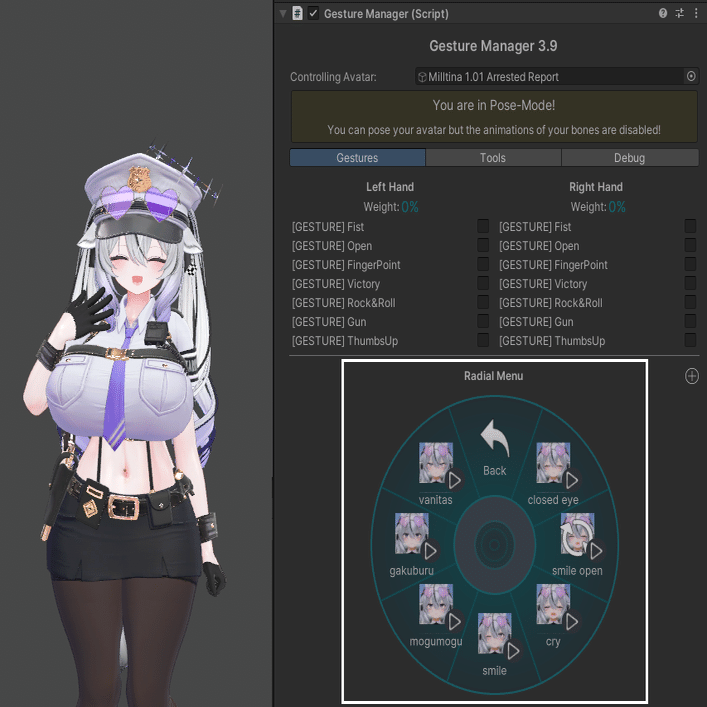The height and width of the screenshot is (707, 707).
Task: Switch to the Debug tab
Action: pyautogui.click(x=630, y=158)
